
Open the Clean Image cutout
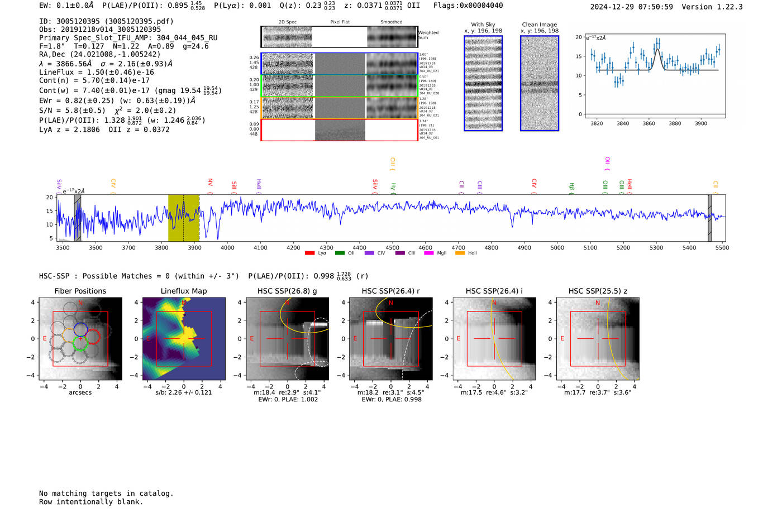540,83
